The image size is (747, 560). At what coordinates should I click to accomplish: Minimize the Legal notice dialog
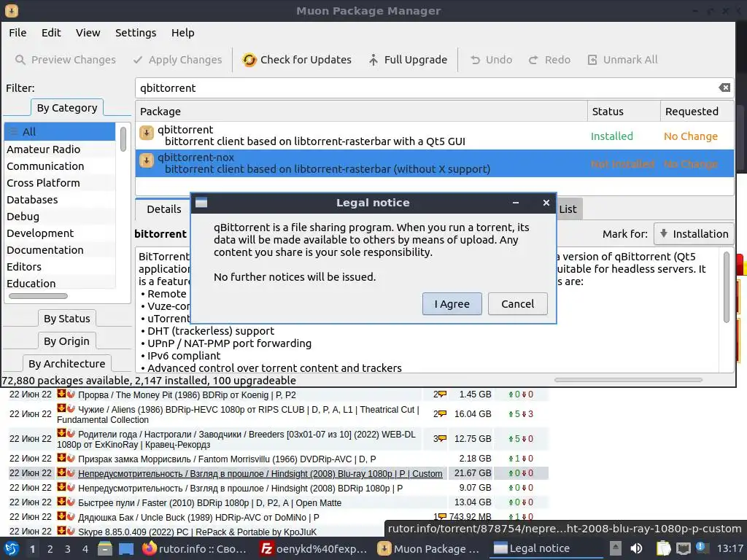pyautogui.click(x=516, y=203)
